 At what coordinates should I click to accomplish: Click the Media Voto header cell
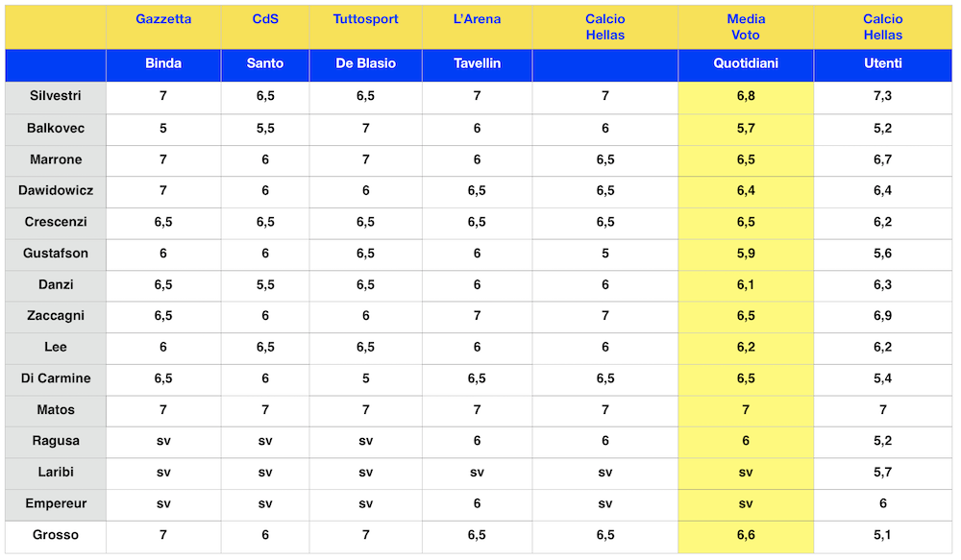click(746, 27)
